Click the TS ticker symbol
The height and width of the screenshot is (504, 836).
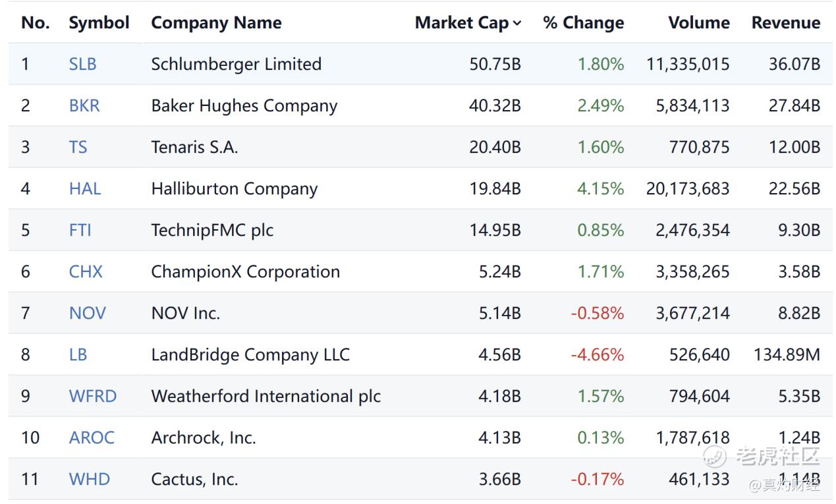78,147
